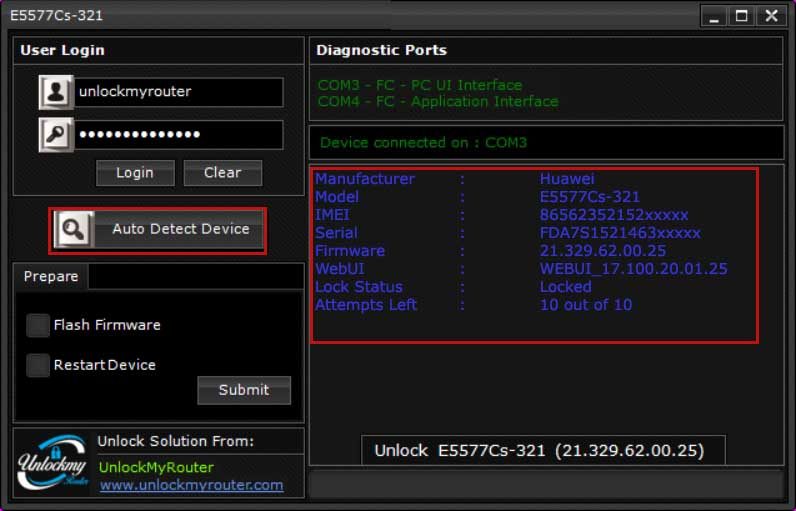This screenshot has width=796, height=511.
Task: Click the Attempts Left value 10 out of 10
Action: click(586, 305)
